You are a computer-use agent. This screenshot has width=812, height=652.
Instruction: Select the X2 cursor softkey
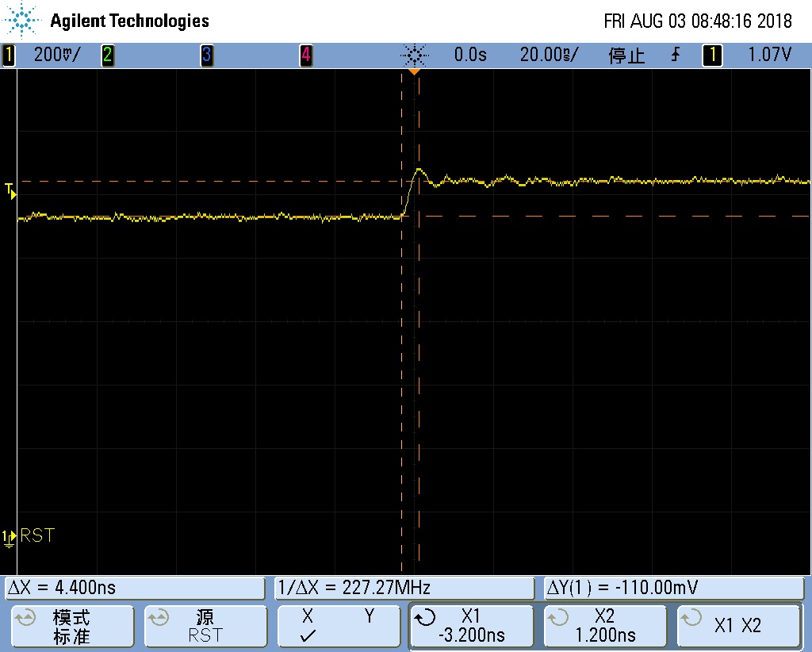(x=605, y=626)
